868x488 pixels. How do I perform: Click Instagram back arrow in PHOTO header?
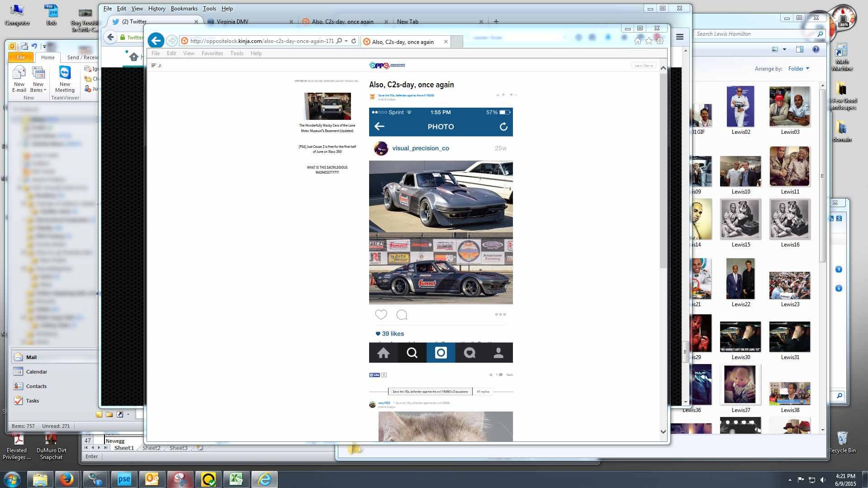pyautogui.click(x=379, y=127)
